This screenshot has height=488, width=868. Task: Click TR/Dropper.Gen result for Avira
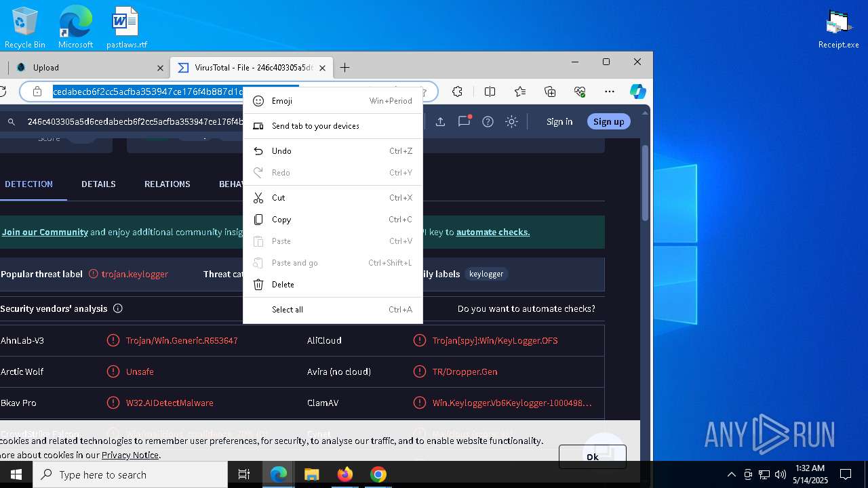point(465,371)
